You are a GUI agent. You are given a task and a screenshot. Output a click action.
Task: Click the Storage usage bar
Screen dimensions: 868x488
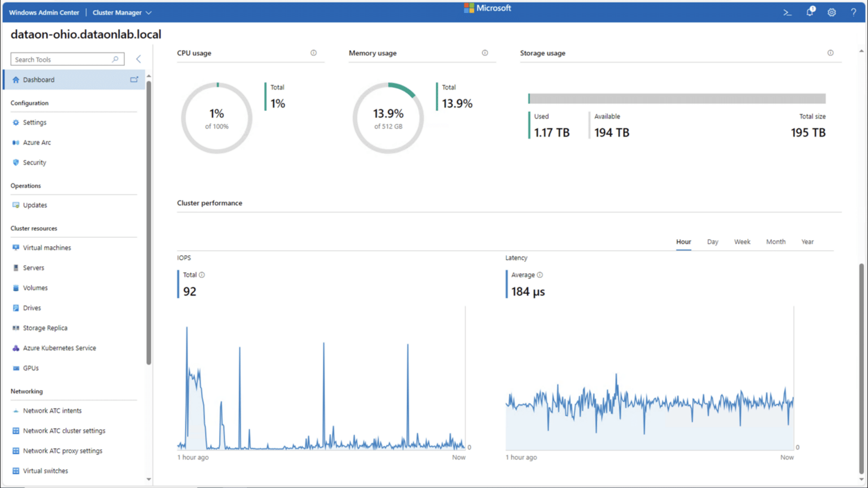click(x=677, y=98)
